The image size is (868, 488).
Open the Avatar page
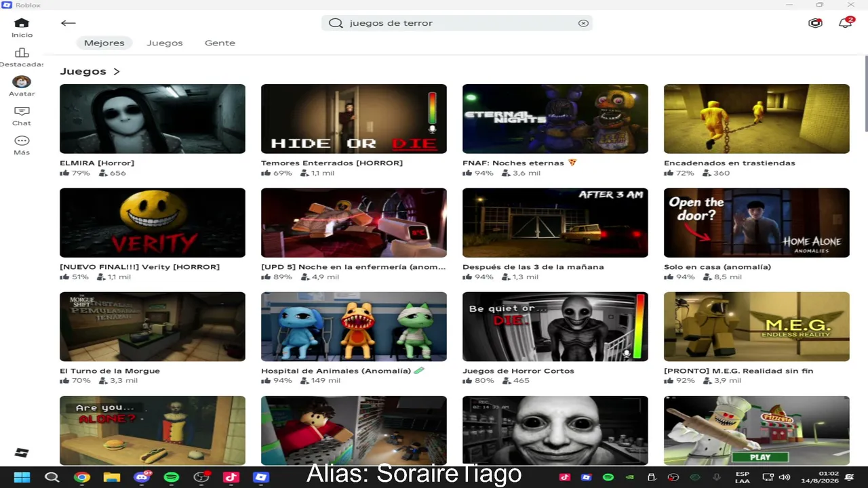click(22, 86)
